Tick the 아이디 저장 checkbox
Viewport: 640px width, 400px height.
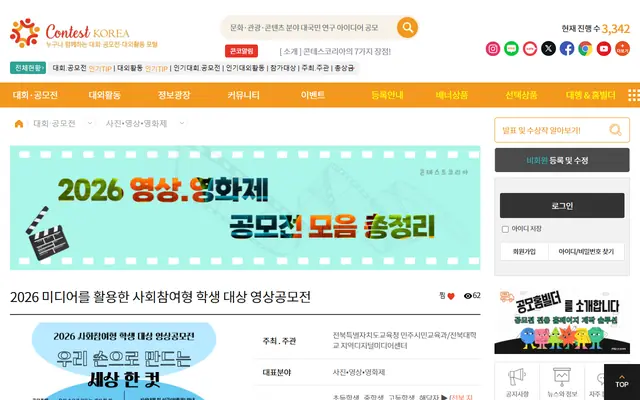click(x=505, y=229)
